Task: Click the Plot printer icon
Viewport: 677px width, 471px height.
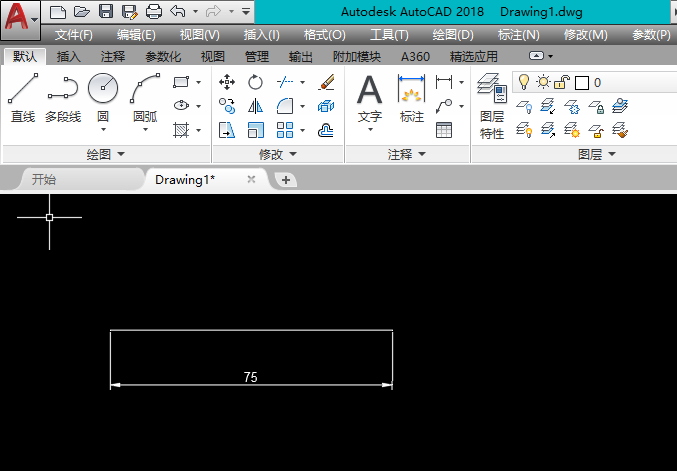Action: click(154, 12)
